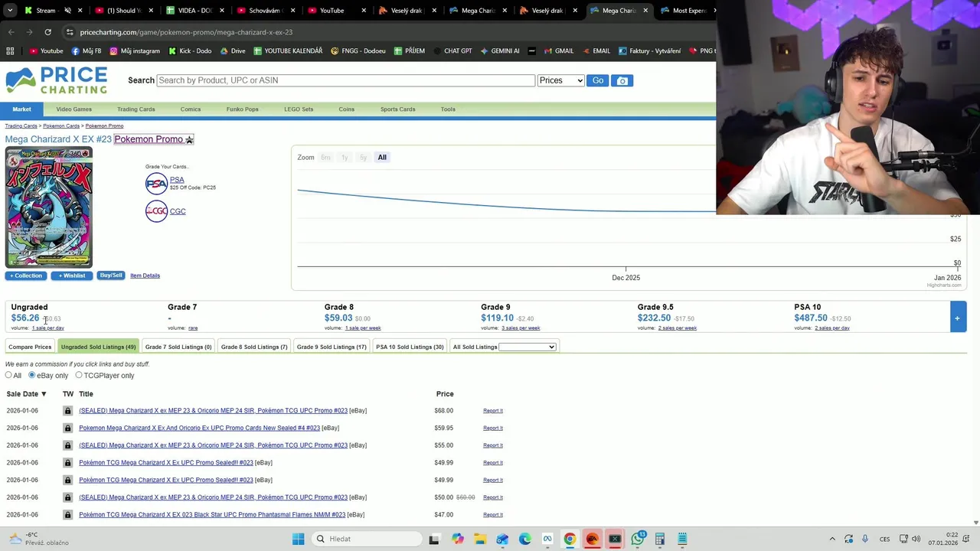Open the Video Games menu
The height and width of the screenshot is (551, 980).
tap(73, 109)
